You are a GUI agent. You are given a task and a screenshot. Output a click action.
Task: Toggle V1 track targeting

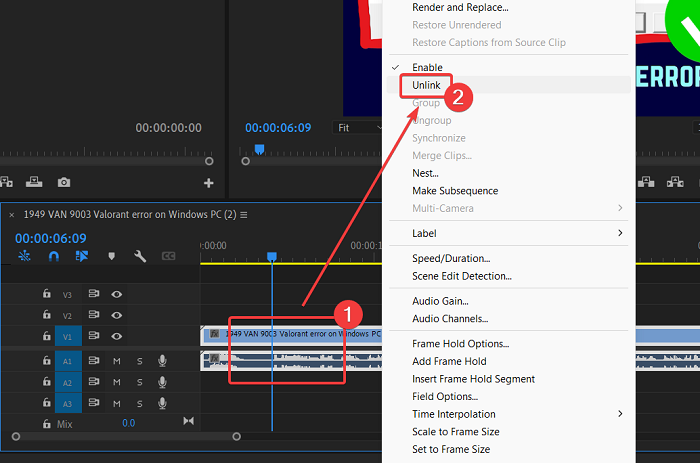[x=68, y=336]
